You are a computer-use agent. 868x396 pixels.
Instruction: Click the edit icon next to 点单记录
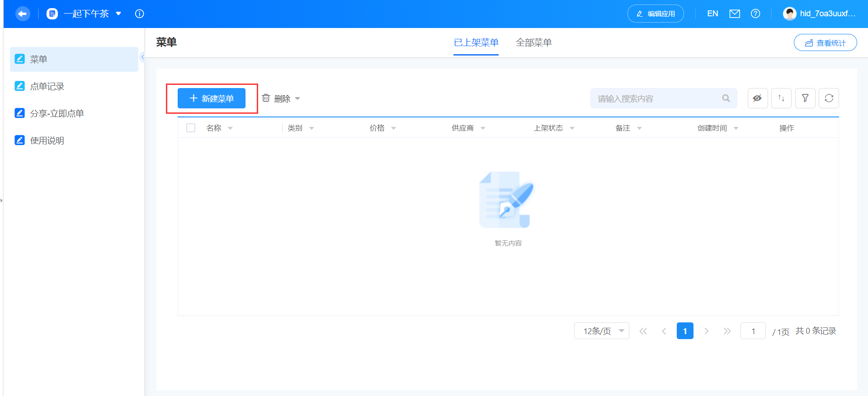point(20,86)
